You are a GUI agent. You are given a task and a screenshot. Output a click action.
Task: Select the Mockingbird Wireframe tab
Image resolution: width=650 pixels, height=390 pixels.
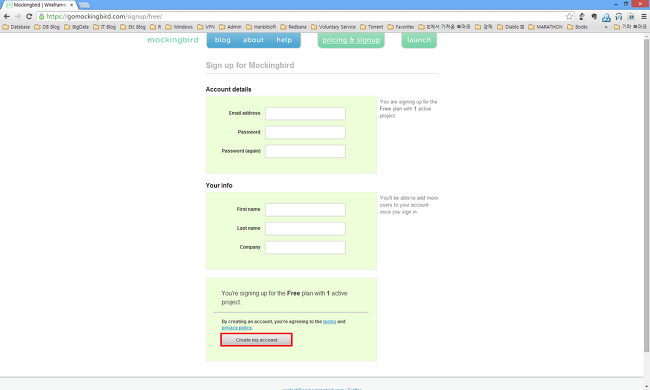tap(39, 5)
